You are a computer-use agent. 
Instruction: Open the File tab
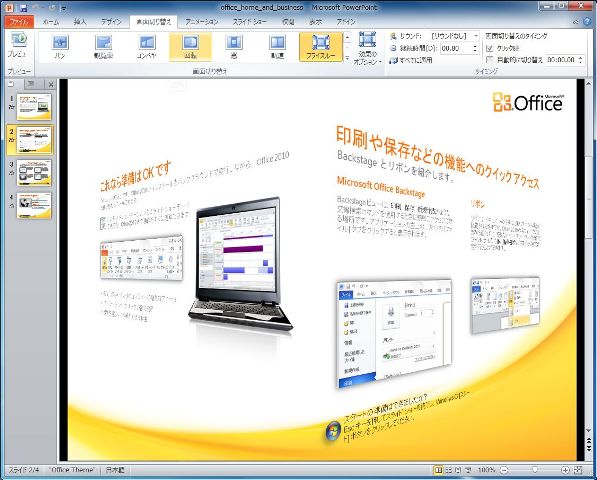[19, 22]
